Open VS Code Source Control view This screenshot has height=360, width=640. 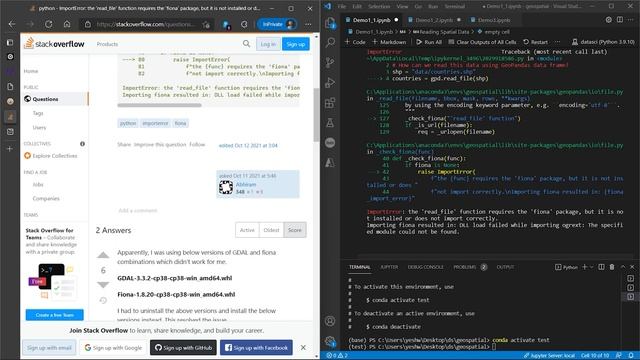coord(330,62)
